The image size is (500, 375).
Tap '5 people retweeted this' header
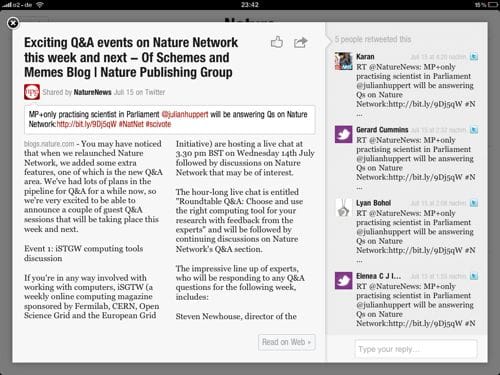pos(373,39)
